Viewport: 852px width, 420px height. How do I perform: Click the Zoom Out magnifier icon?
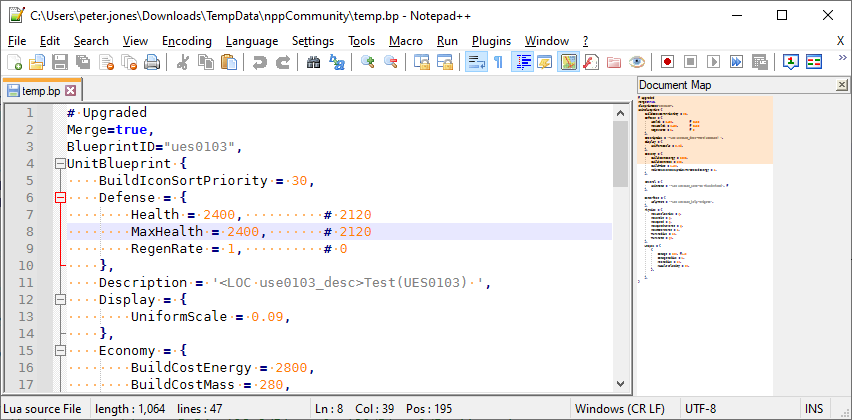391,62
